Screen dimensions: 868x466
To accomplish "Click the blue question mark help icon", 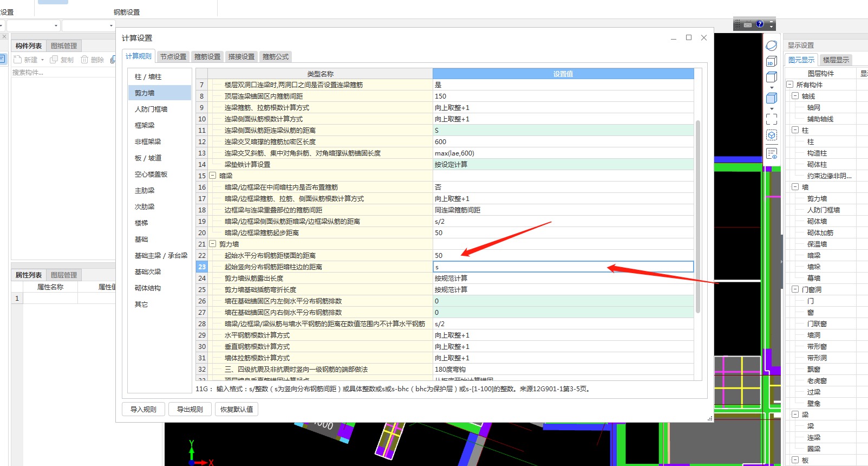I will (760, 24).
